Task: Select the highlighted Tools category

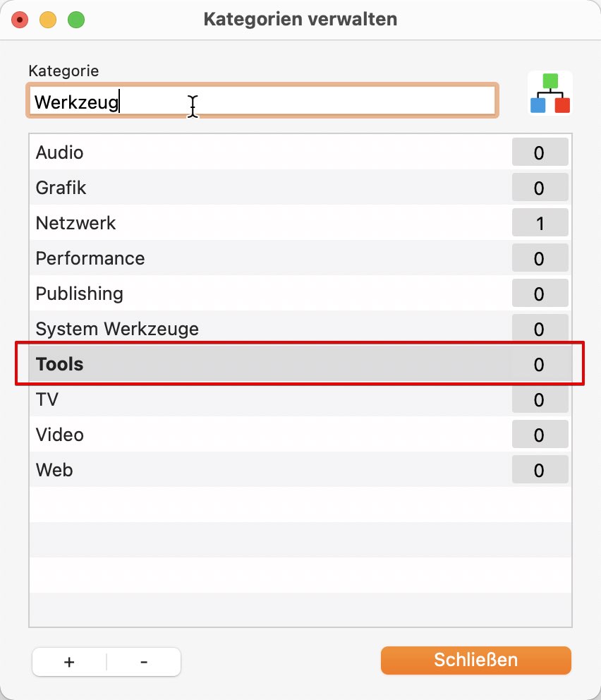Action: [300, 364]
